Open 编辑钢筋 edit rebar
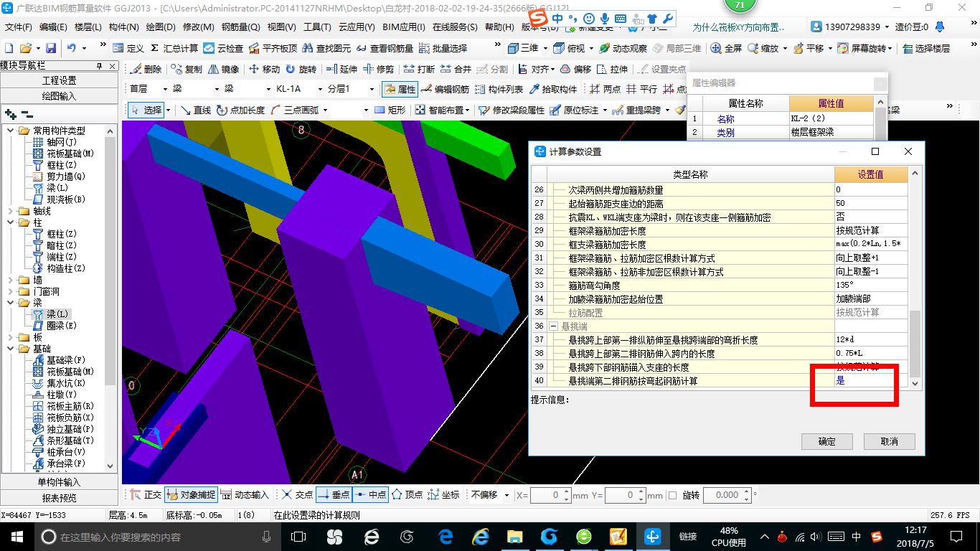Screen dimensions: 980x551 pos(445,89)
